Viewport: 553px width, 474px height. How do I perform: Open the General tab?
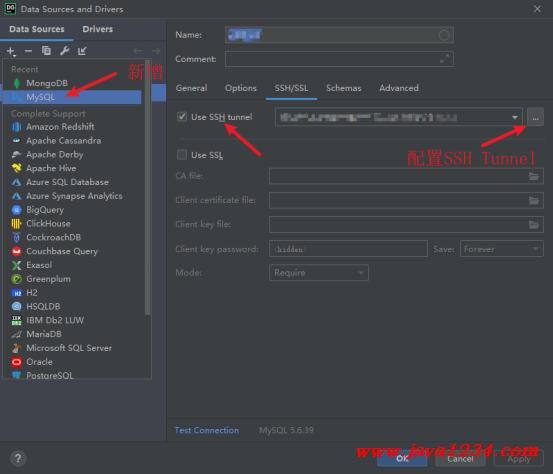click(192, 88)
